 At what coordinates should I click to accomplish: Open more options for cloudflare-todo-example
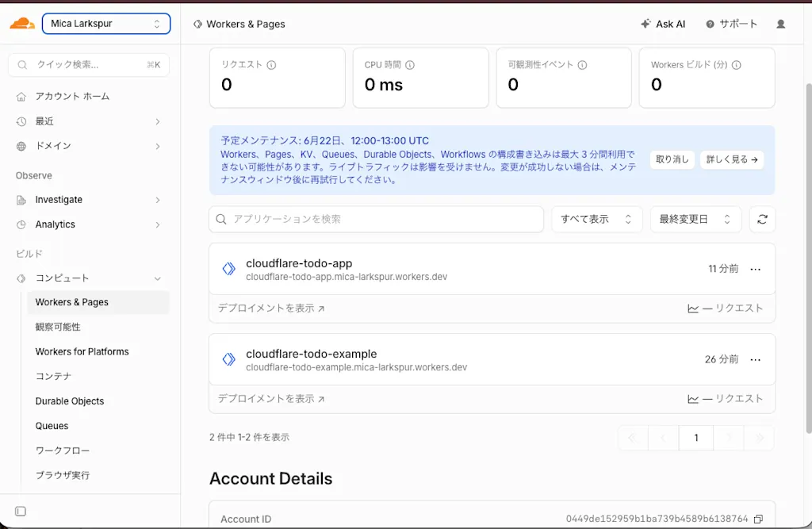coord(756,359)
